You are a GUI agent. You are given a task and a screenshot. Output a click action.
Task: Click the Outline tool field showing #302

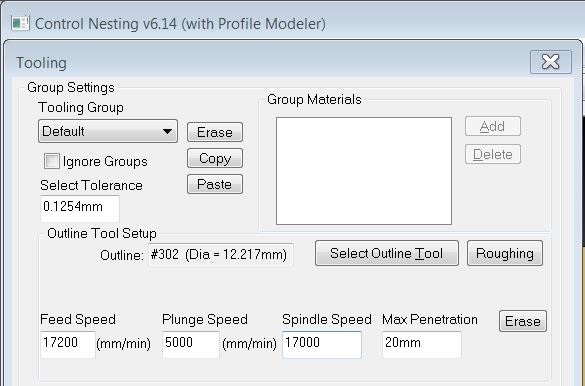(x=221, y=255)
